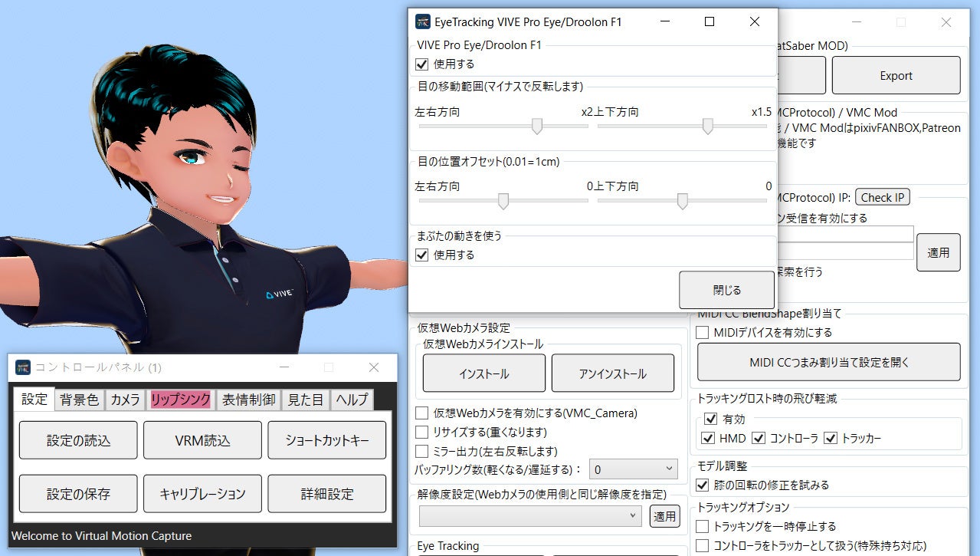The width and height of the screenshot is (980, 556).
Task: Check トラッキングを一時停止する
Action: tap(702, 527)
